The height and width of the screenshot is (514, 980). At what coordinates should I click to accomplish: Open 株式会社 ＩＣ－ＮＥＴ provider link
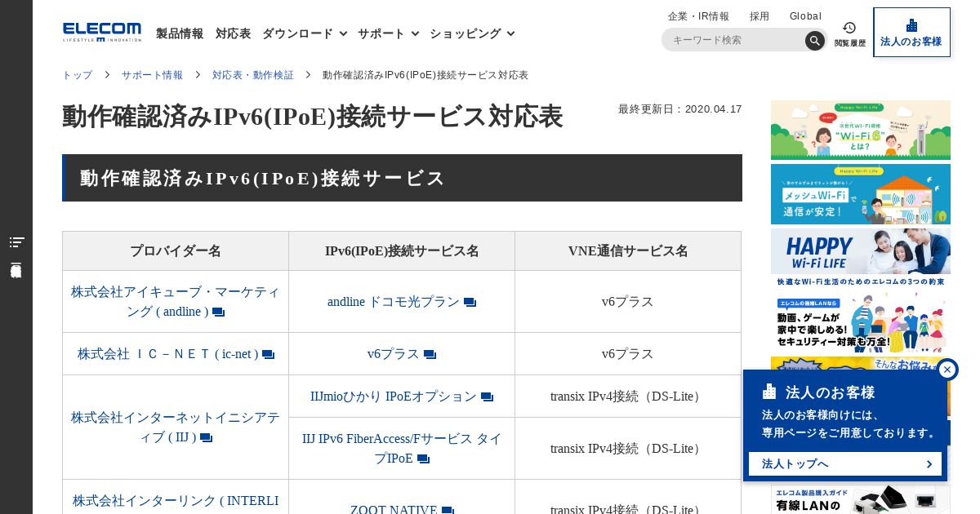click(168, 354)
